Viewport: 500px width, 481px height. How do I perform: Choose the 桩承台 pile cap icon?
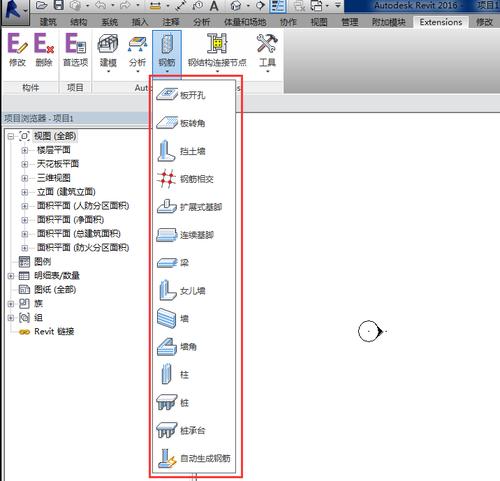pos(166,430)
